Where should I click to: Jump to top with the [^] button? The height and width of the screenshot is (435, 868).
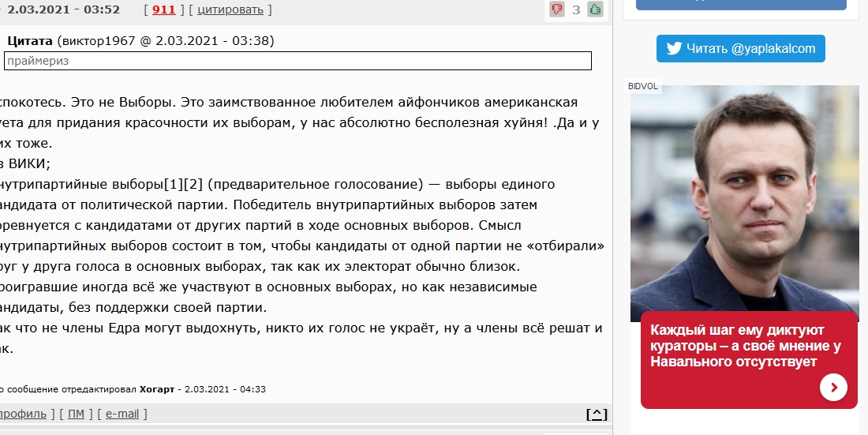[597, 414]
